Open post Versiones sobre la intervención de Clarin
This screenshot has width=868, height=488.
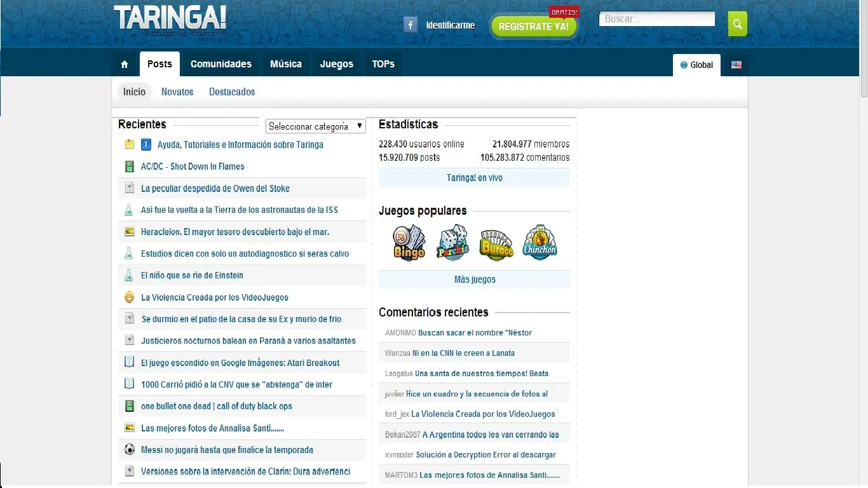coord(245,471)
